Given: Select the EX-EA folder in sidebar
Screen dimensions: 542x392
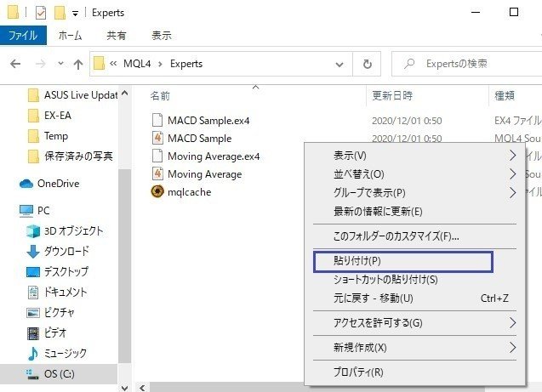Looking at the screenshot, I should (49, 116).
